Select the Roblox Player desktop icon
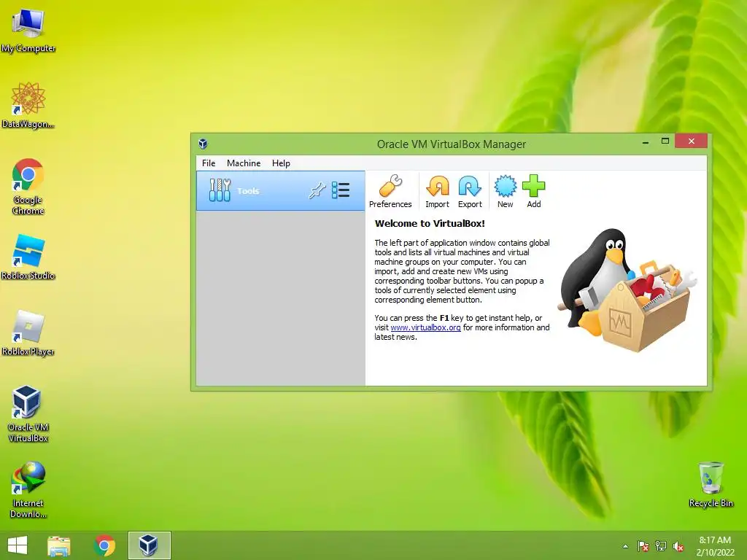The height and width of the screenshot is (560, 747). (x=28, y=332)
